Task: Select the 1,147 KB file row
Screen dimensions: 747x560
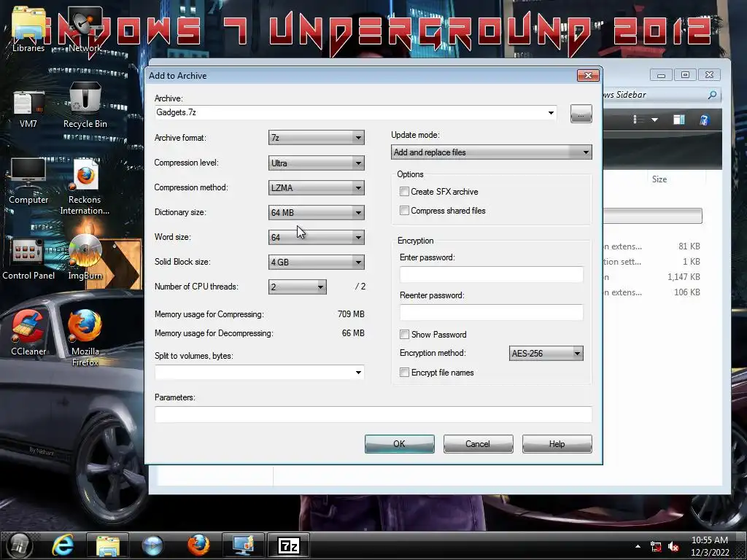Action: (651, 276)
